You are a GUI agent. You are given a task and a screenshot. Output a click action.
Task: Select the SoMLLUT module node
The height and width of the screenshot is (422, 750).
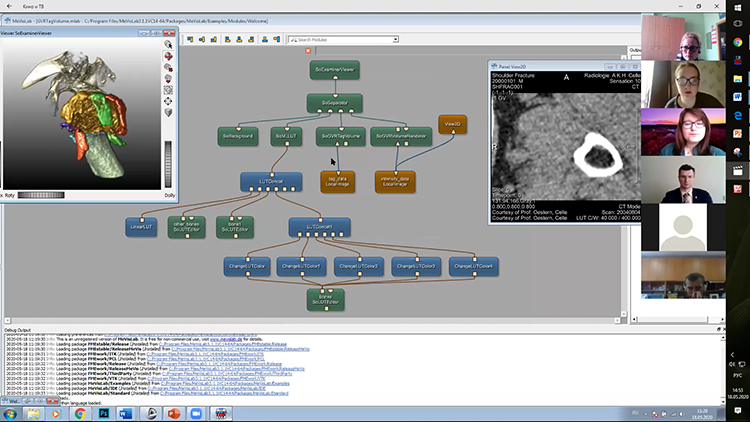286,136
